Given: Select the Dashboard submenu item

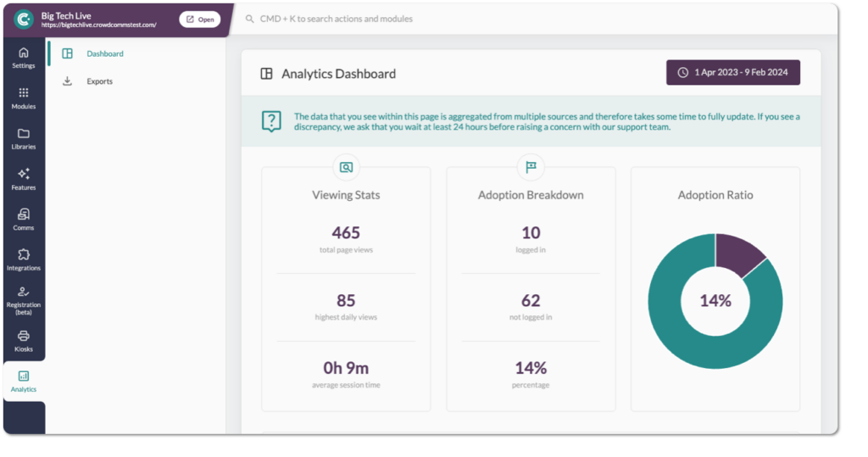Looking at the screenshot, I should click(x=104, y=53).
